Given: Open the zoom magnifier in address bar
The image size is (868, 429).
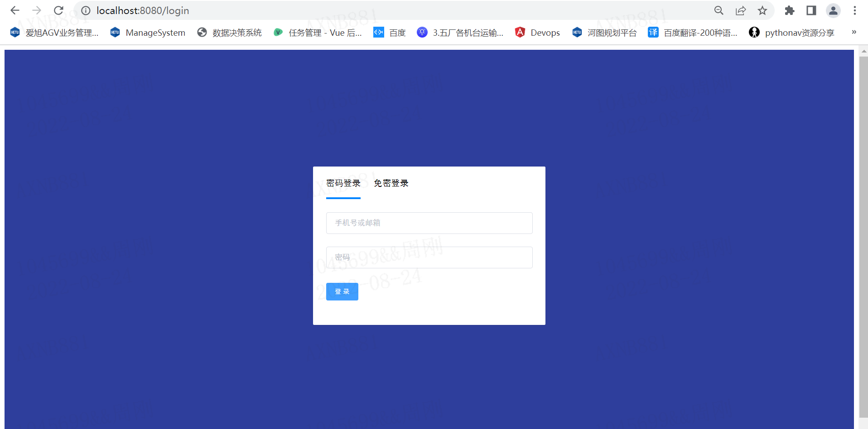Looking at the screenshot, I should click(719, 10).
